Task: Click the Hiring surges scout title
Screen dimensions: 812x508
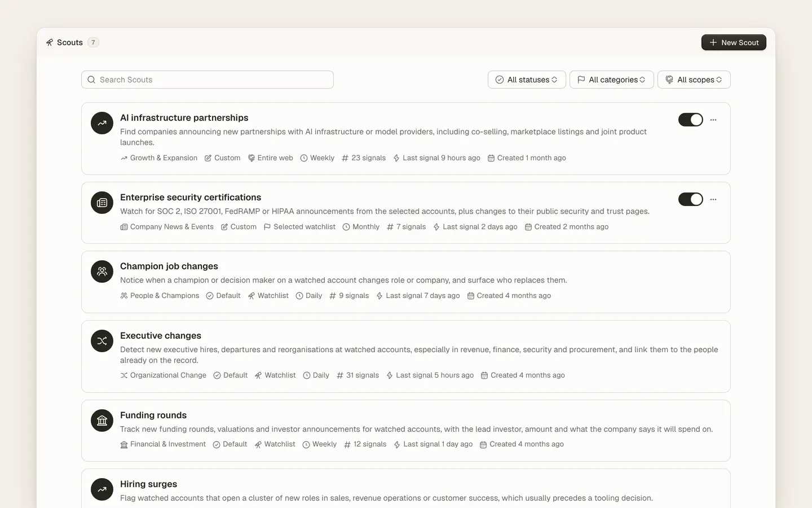Action: coord(149,484)
